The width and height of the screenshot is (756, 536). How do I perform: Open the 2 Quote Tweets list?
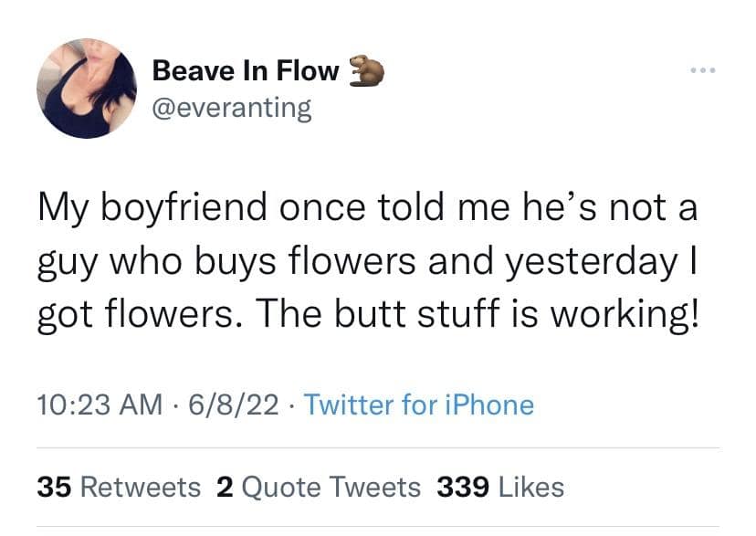click(319, 487)
